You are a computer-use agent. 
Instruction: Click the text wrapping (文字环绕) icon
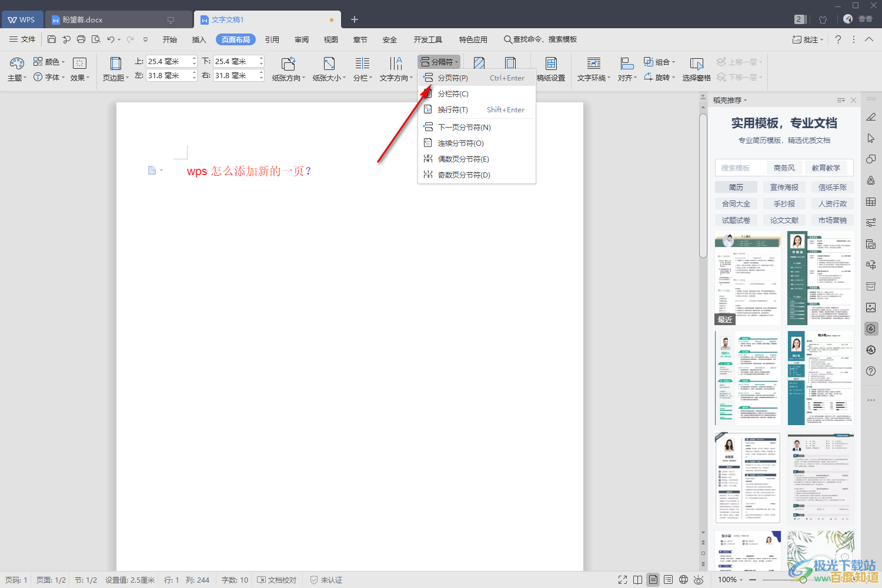click(x=593, y=64)
